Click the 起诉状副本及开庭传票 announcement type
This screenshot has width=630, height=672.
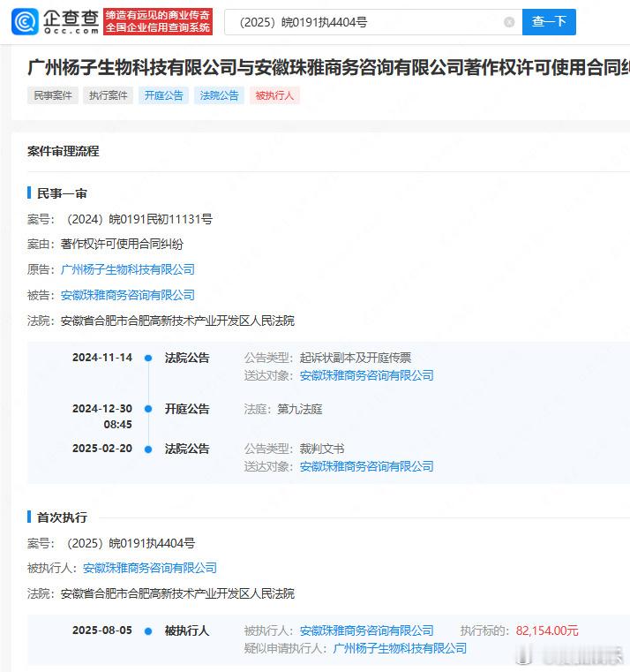tap(356, 358)
